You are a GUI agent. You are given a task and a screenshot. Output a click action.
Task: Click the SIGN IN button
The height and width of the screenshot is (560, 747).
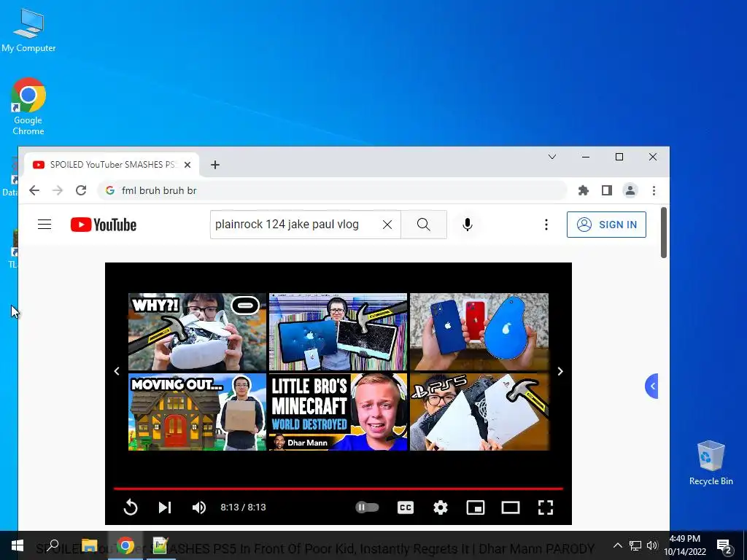(606, 225)
